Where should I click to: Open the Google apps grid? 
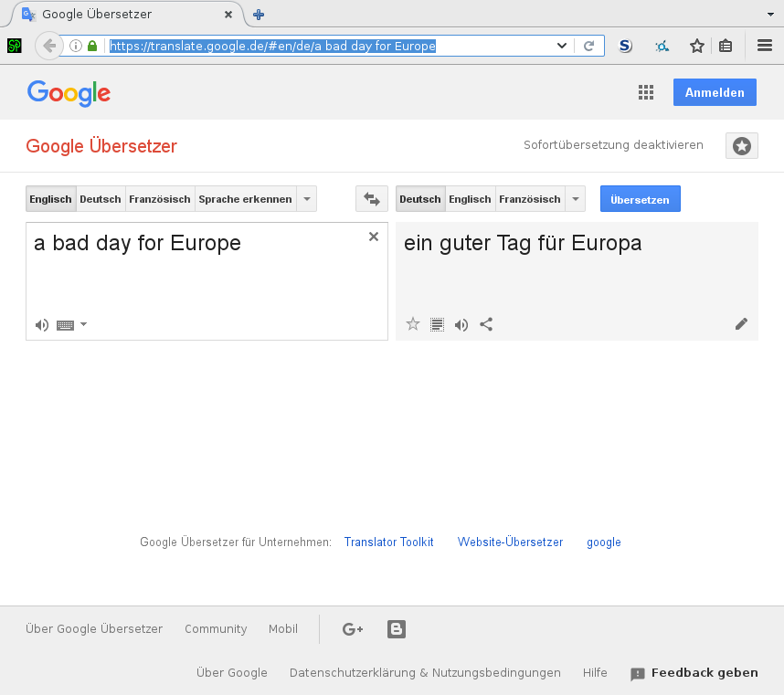[645, 92]
